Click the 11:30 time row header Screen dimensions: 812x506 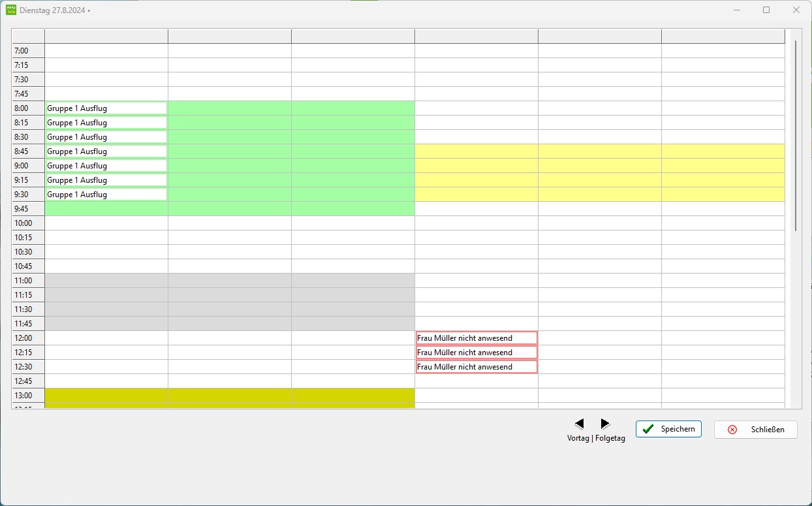(x=28, y=309)
